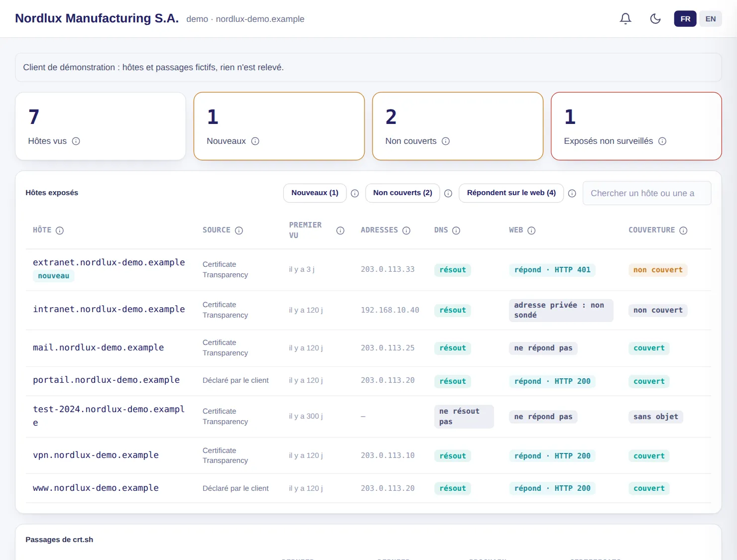Click the il y a 300 j value
737x560 pixels.
point(306,416)
